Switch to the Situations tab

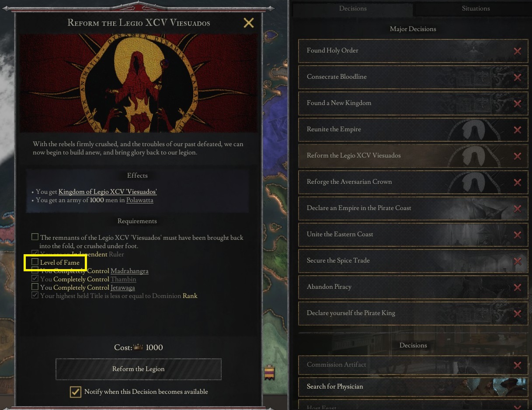pos(476,8)
